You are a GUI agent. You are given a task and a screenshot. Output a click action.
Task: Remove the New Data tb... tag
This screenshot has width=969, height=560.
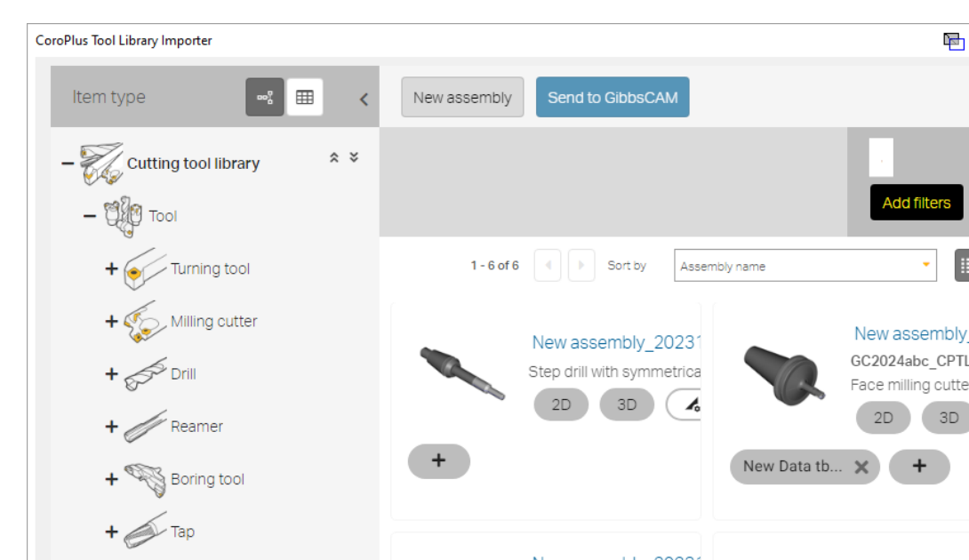click(x=861, y=468)
